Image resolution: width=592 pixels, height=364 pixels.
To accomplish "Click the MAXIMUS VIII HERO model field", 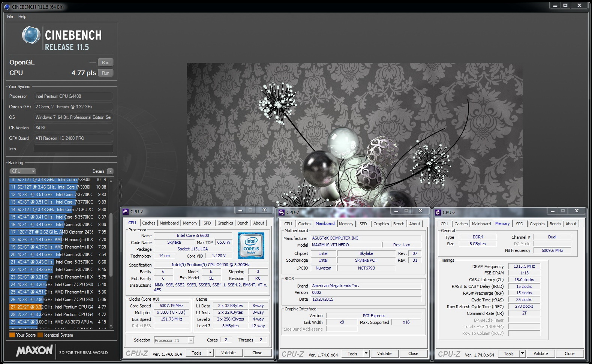I will point(346,245).
